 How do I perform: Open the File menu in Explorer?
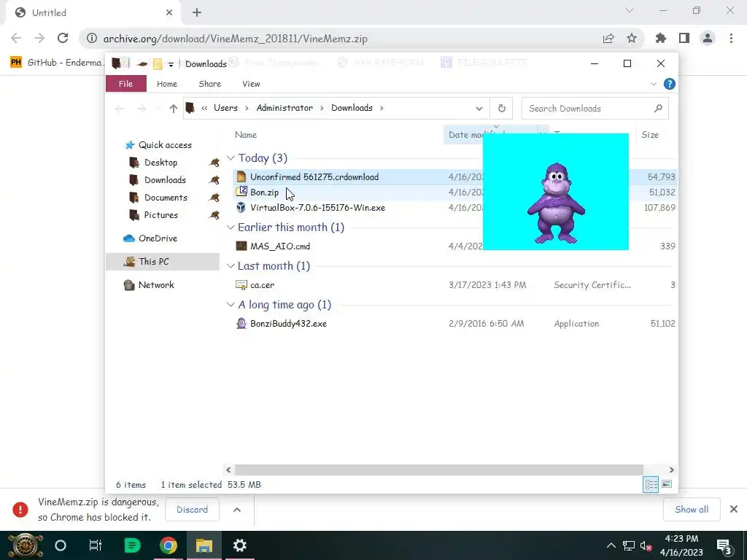tap(125, 84)
